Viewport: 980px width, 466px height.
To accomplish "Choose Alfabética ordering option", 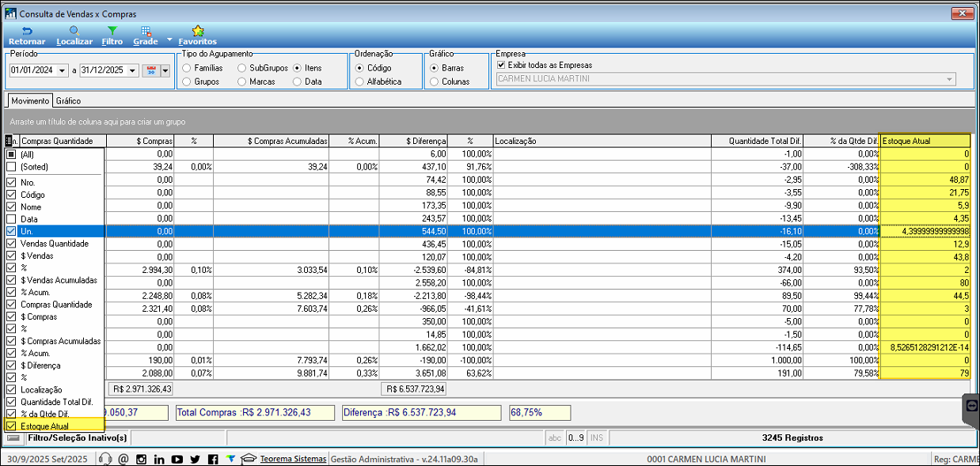I will pos(359,81).
